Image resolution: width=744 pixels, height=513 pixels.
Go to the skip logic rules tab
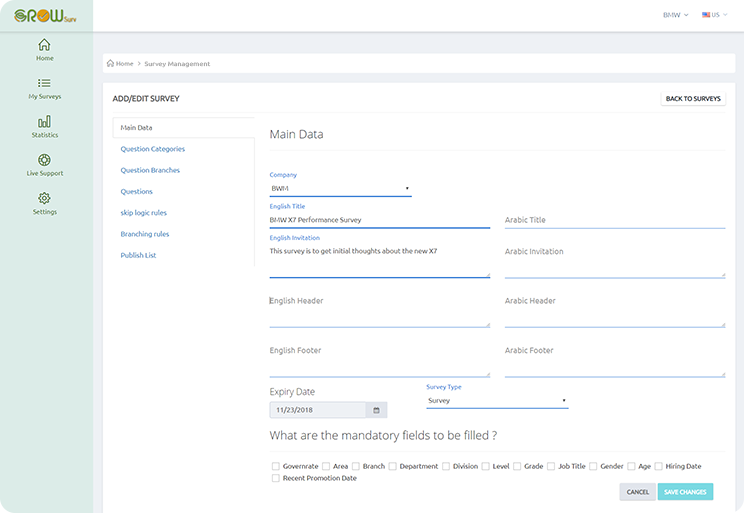tap(143, 213)
